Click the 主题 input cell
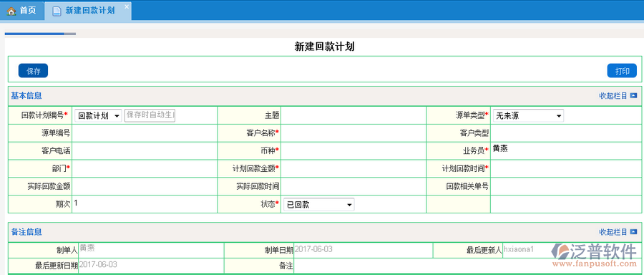This screenshot has height=275, width=644. pyautogui.click(x=354, y=115)
